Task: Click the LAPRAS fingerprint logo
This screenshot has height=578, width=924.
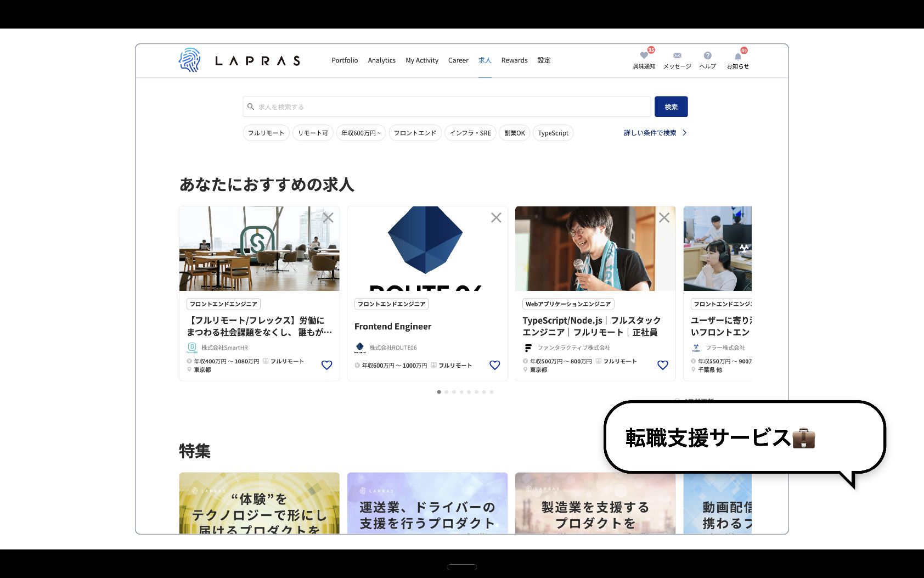Action: click(189, 60)
